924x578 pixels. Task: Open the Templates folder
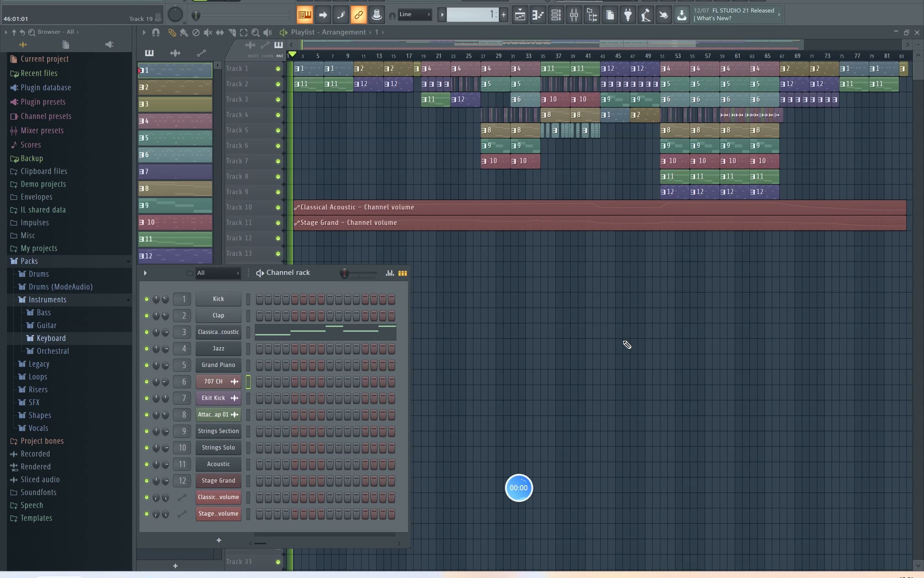[36, 518]
